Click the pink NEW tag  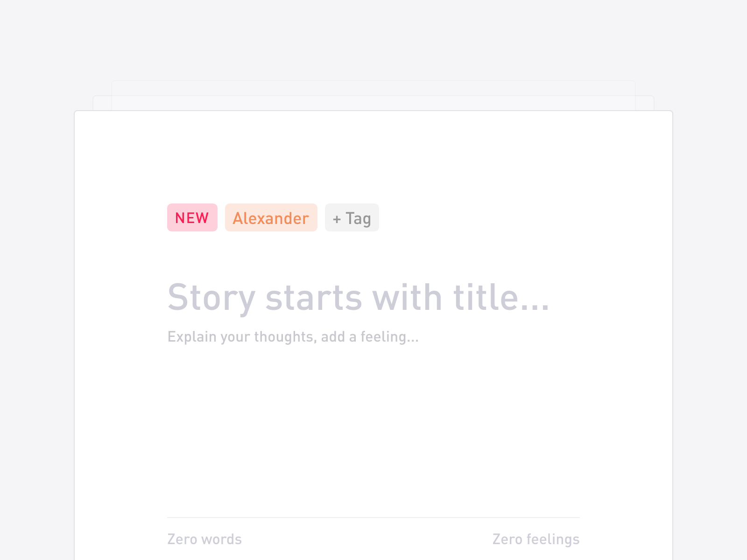click(192, 217)
